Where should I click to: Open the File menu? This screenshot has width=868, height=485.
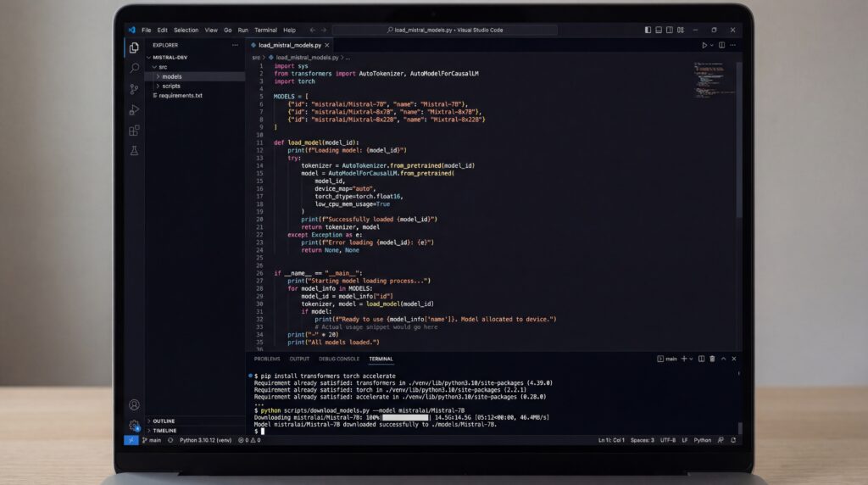pyautogui.click(x=146, y=30)
